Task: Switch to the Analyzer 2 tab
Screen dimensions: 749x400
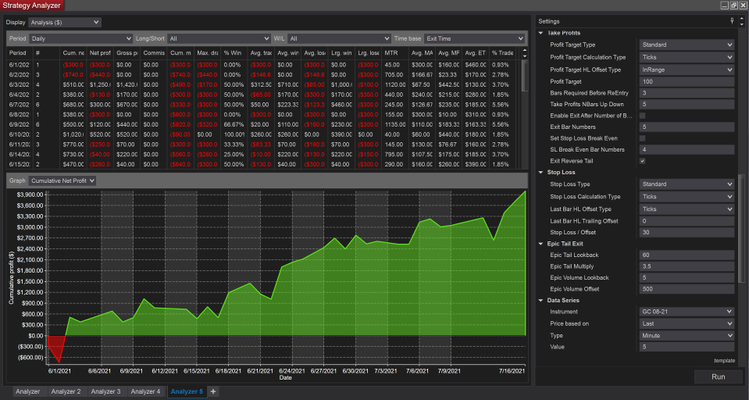Action: pos(65,391)
